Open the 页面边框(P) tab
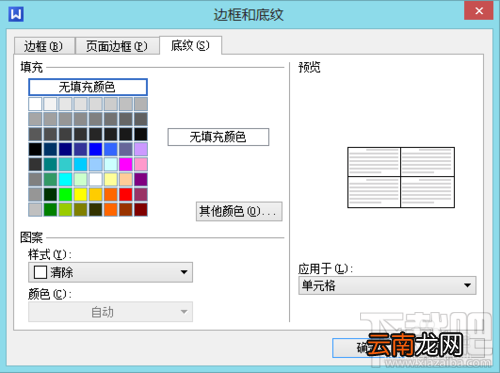500x373 pixels. point(117,46)
